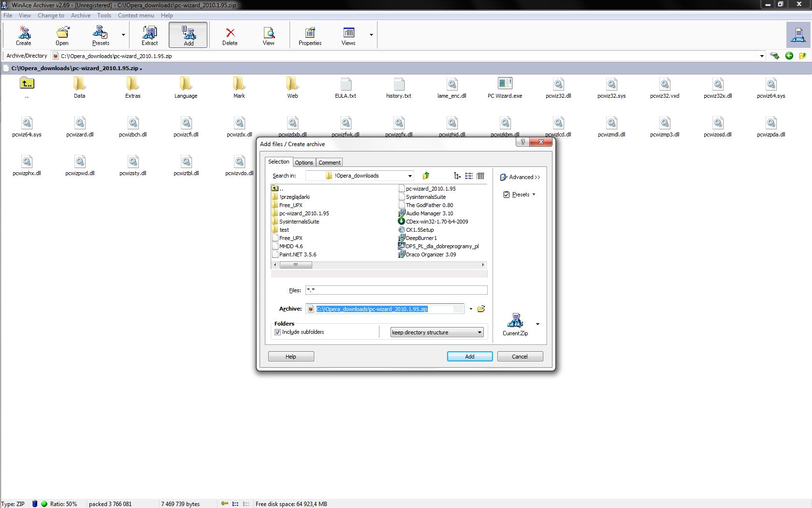Viewport: 812px width, 508px height.
Task: Click the Archive path input field
Action: coord(385,309)
